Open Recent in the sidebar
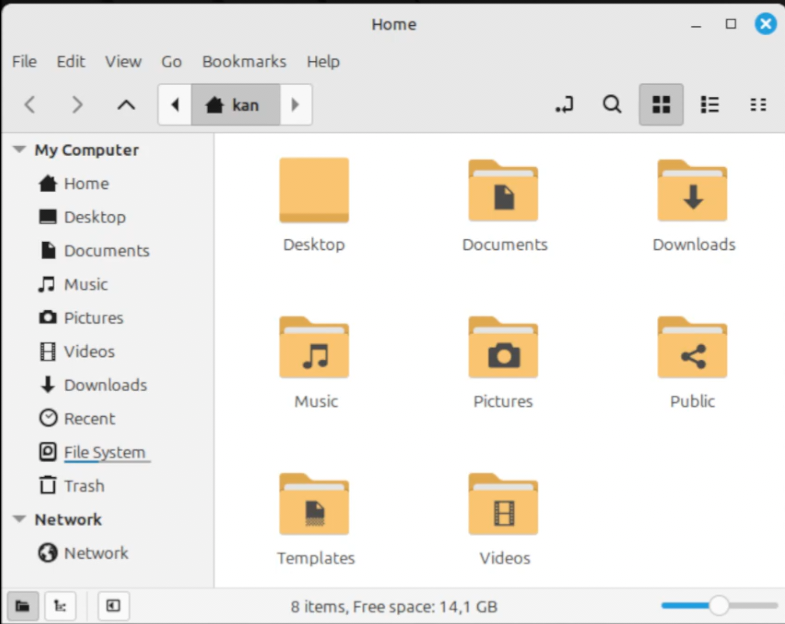785x624 pixels. pyautogui.click(x=77, y=419)
